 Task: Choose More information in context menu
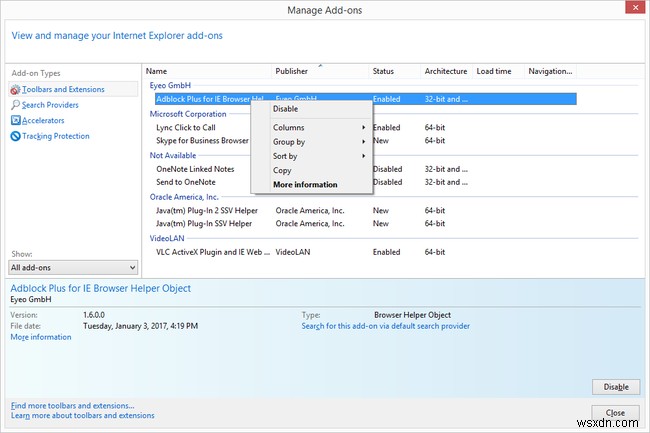[x=312, y=185]
